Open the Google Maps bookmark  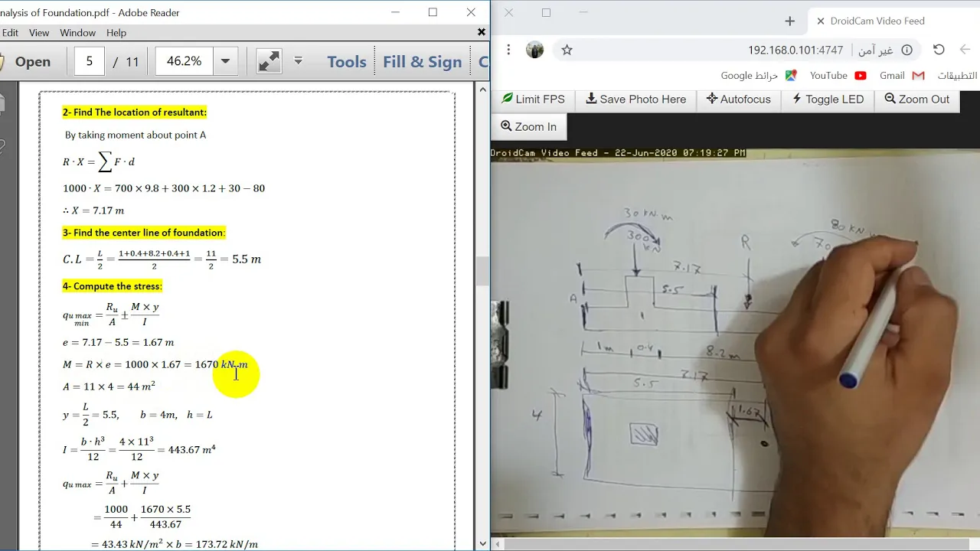(x=759, y=76)
